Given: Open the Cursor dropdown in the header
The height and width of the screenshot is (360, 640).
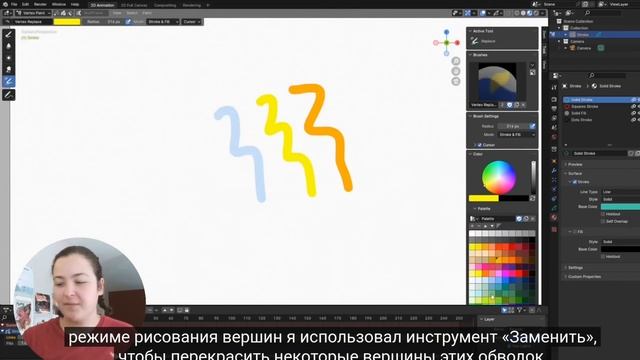Looking at the screenshot, I should [x=191, y=22].
